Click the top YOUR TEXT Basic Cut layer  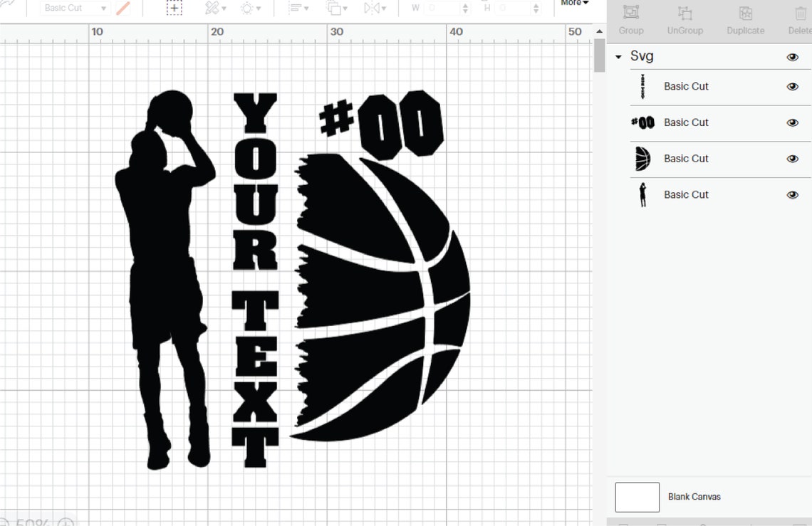[686, 86]
